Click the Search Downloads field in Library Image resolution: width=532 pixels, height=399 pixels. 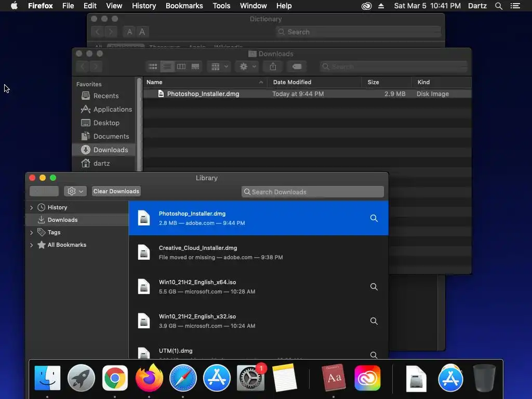(312, 192)
